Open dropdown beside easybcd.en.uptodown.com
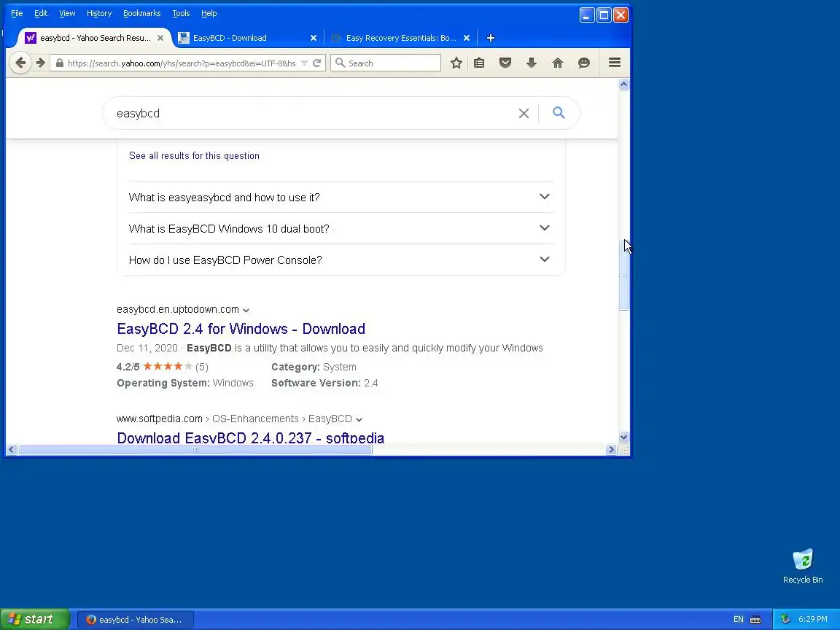This screenshot has height=630, width=840. pyautogui.click(x=246, y=310)
